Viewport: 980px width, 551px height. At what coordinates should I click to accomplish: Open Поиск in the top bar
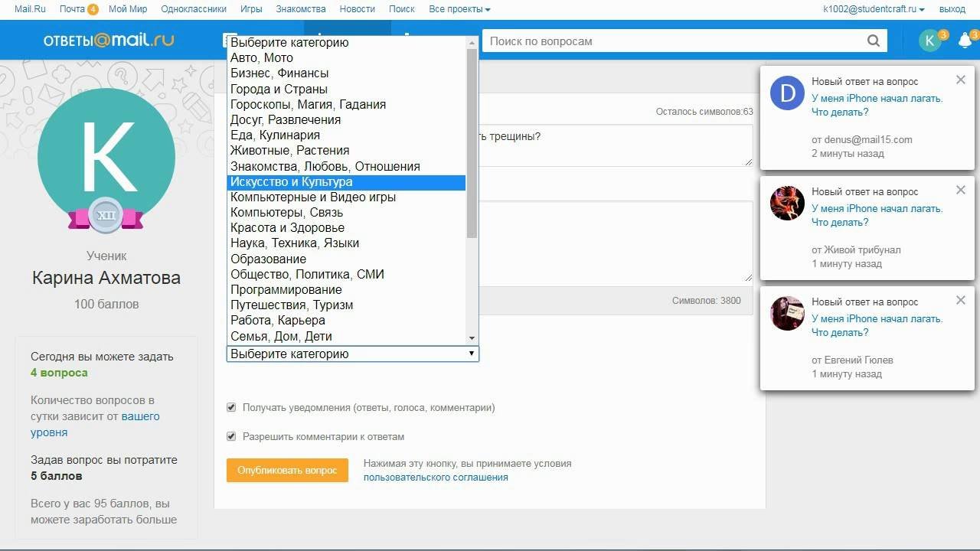[x=402, y=9]
